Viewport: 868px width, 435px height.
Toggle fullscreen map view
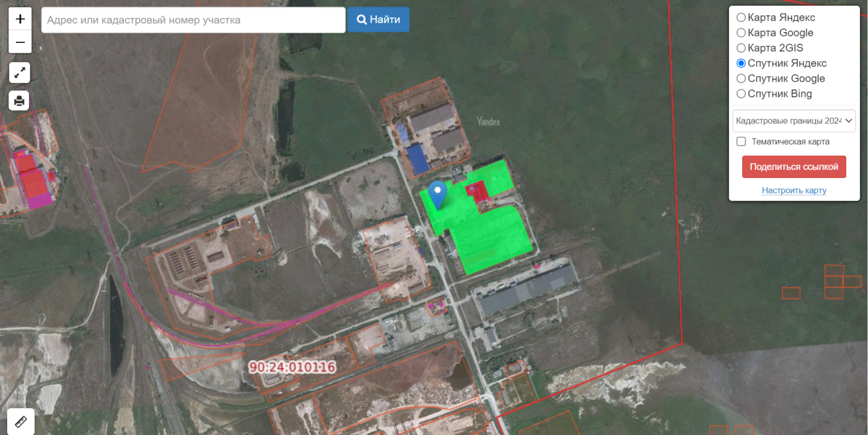(20, 73)
